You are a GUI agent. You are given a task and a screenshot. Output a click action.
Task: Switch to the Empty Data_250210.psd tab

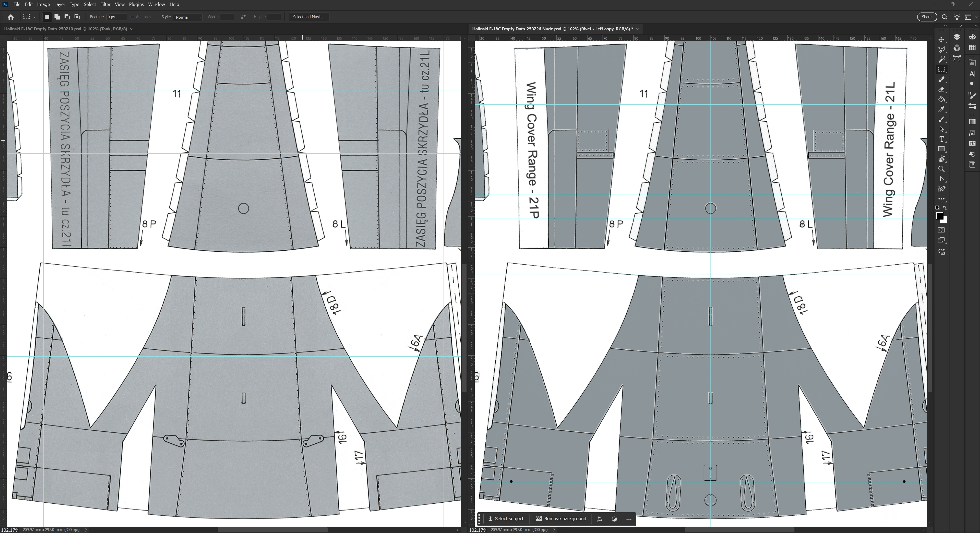[65, 29]
